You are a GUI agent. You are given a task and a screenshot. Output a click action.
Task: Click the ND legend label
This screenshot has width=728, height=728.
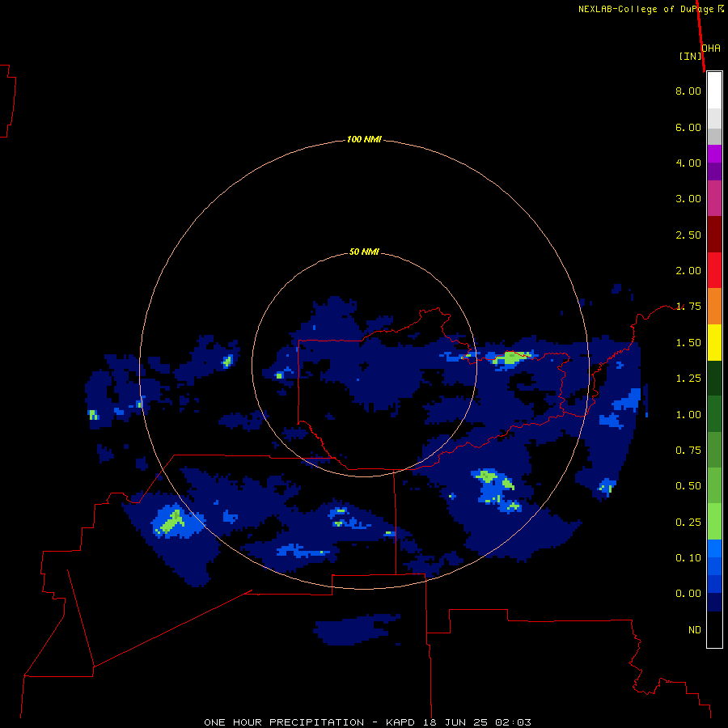695,630
